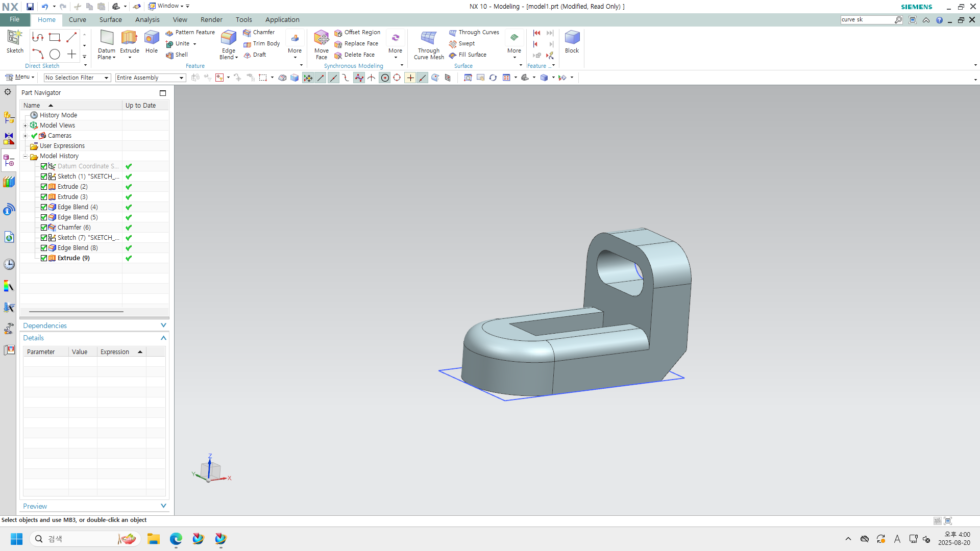
Task: Open the No Selection Filter dropdown
Action: [x=77, y=78]
